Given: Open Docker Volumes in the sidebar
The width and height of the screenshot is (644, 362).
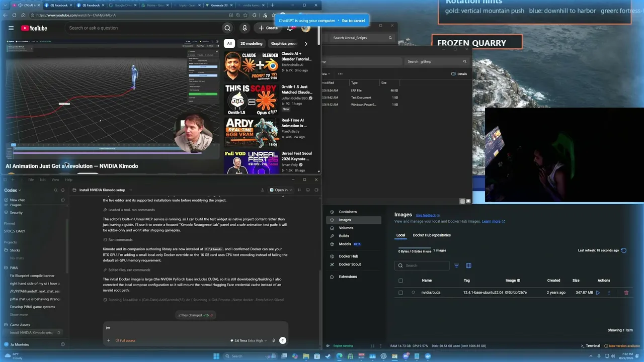Looking at the screenshot, I should click(x=346, y=228).
